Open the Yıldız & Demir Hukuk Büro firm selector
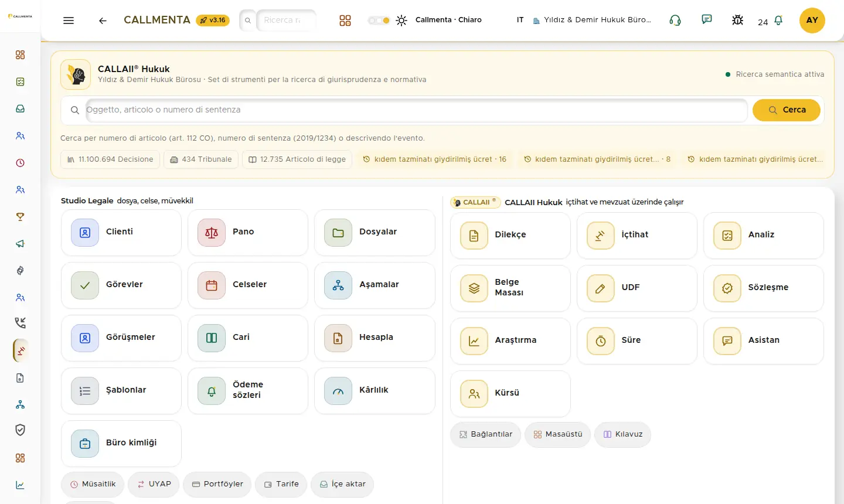This screenshot has width=844, height=504. click(x=592, y=20)
